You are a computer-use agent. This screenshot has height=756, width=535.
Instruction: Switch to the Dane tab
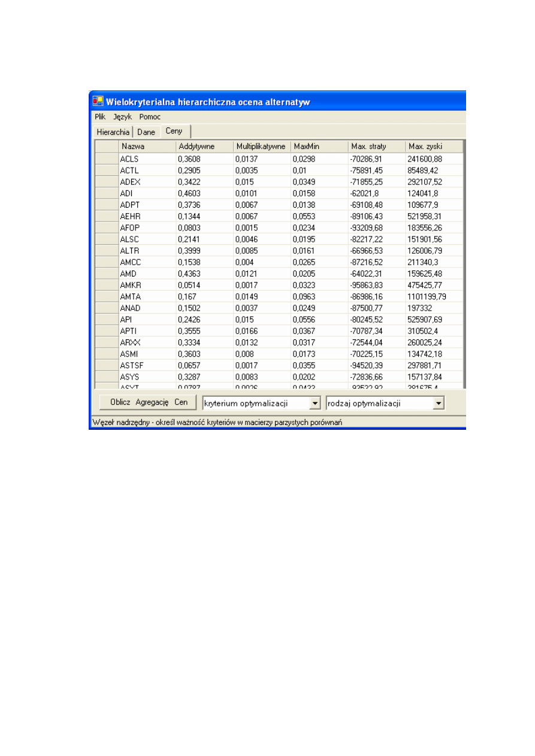pyautogui.click(x=146, y=132)
